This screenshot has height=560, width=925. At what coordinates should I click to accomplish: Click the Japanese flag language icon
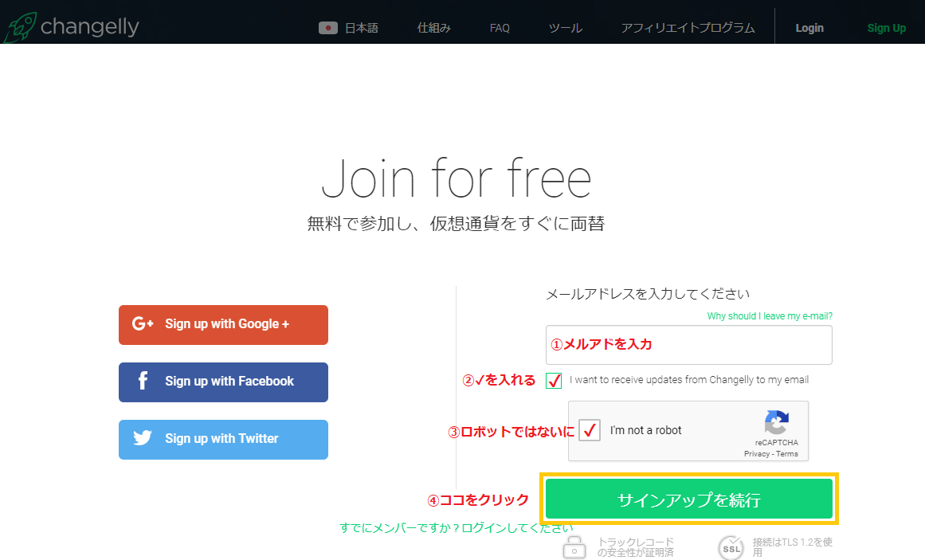(x=328, y=28)
